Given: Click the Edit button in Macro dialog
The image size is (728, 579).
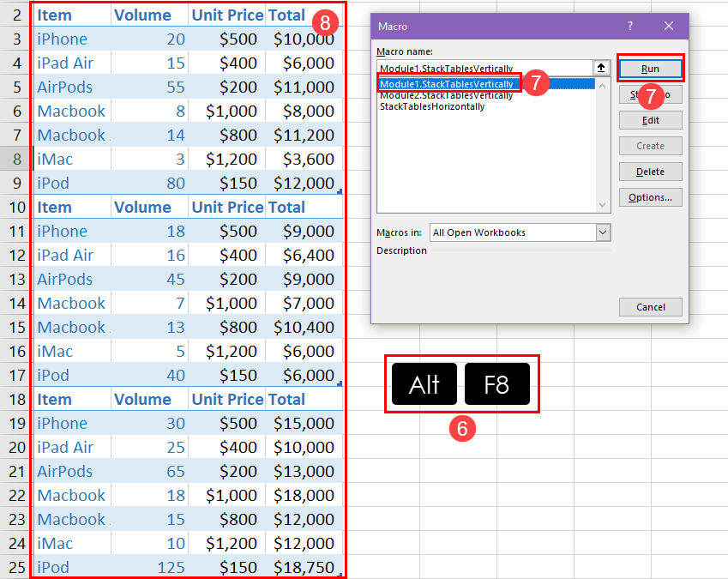Looking at the screenshot, I should click(650, 120).
